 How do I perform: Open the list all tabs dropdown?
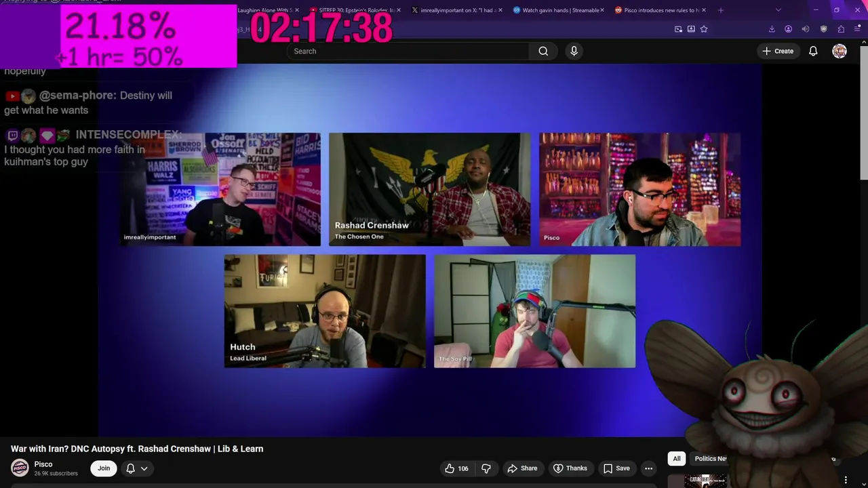pos(778,10)
